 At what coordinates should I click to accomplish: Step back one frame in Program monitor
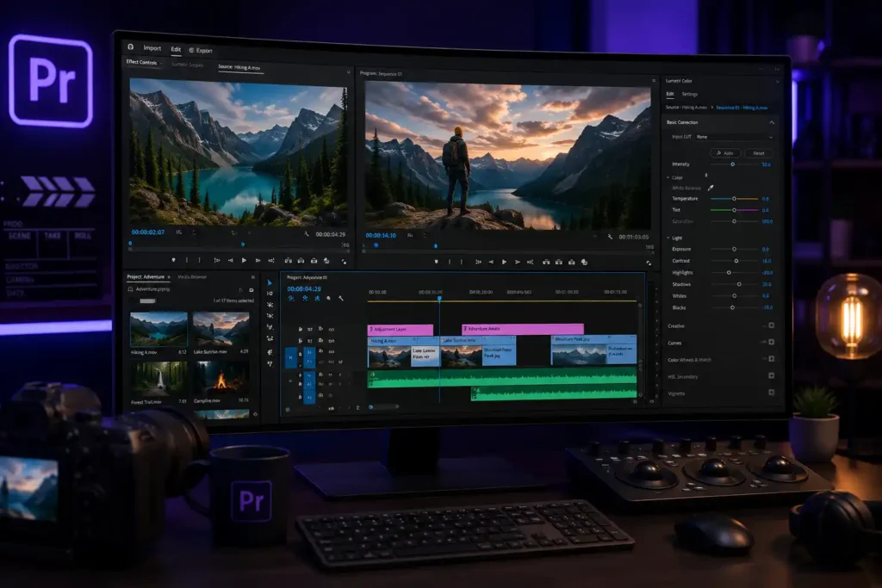tap(491, 262)
